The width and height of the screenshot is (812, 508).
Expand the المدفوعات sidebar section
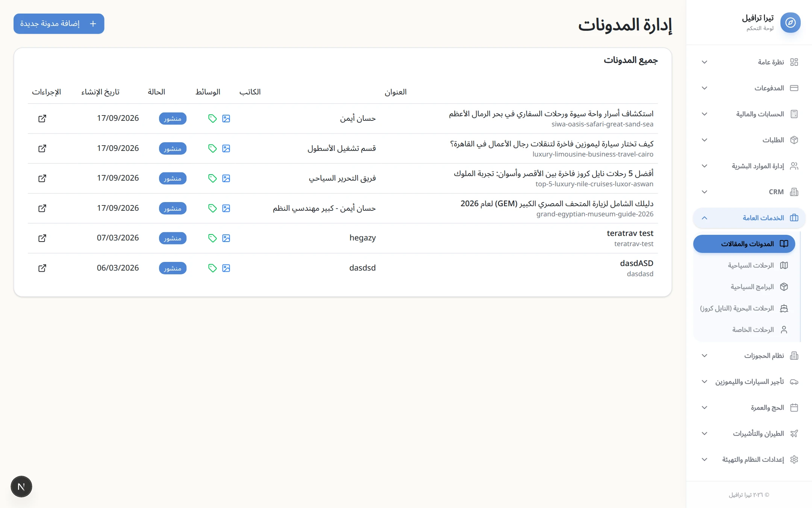(749, 88)
